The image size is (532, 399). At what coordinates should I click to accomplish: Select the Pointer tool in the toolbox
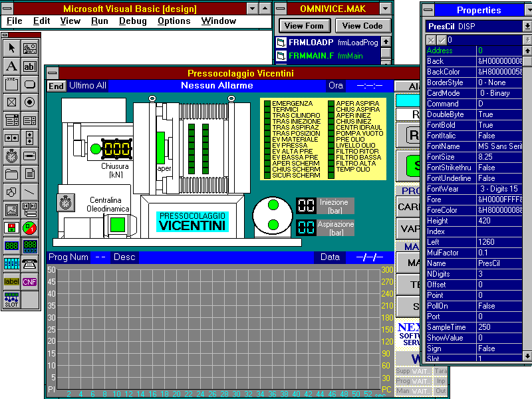coord(11,48)
